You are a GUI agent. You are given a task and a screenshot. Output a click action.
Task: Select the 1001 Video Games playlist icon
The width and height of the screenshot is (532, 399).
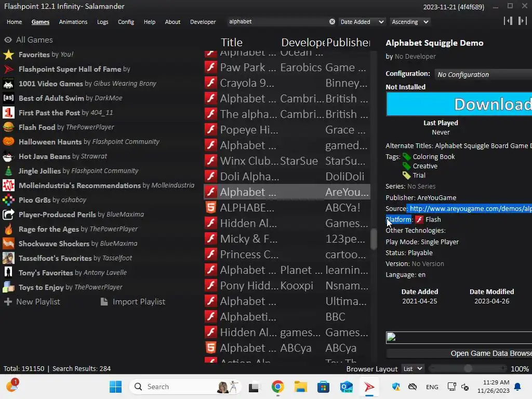[8, 84]
